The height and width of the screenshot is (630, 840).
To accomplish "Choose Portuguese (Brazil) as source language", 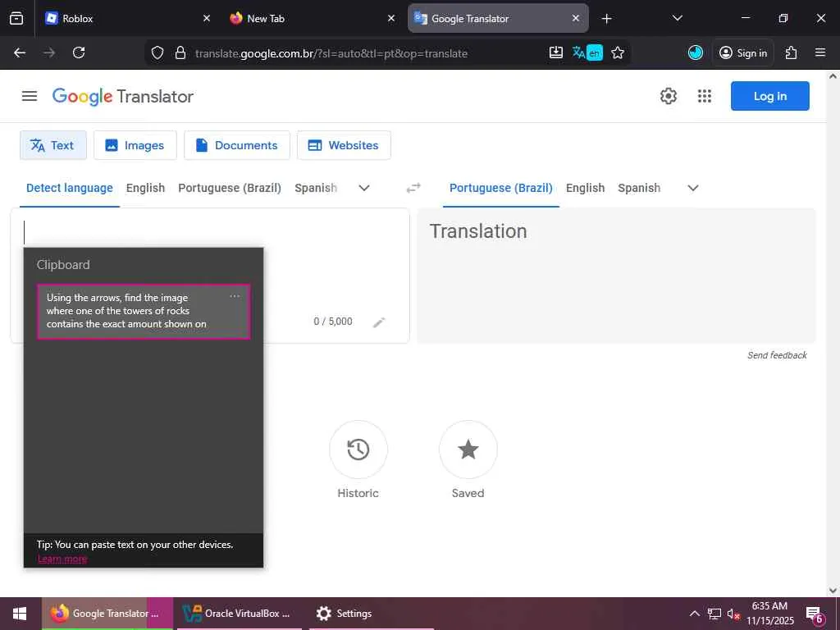I will click(230, 188).
